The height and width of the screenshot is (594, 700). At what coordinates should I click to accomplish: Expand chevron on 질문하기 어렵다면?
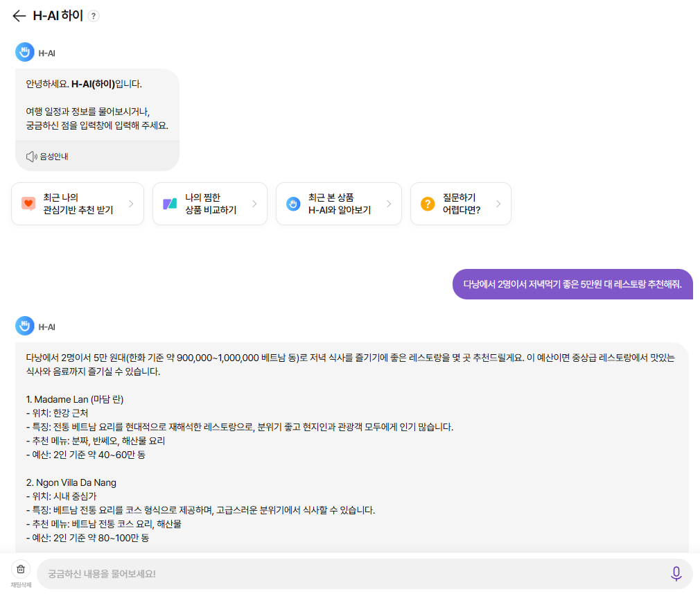(498, 204)
